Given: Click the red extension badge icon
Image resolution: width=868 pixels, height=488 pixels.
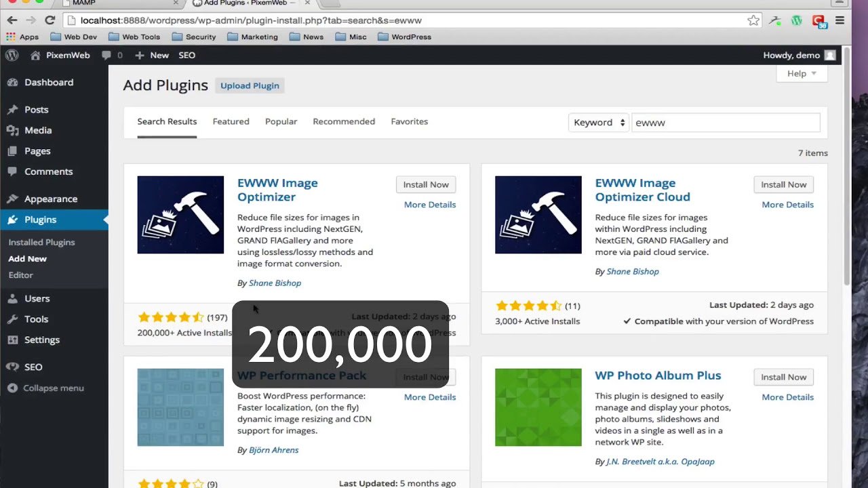Looking at the screenshot, I should [x=819, y=21].
